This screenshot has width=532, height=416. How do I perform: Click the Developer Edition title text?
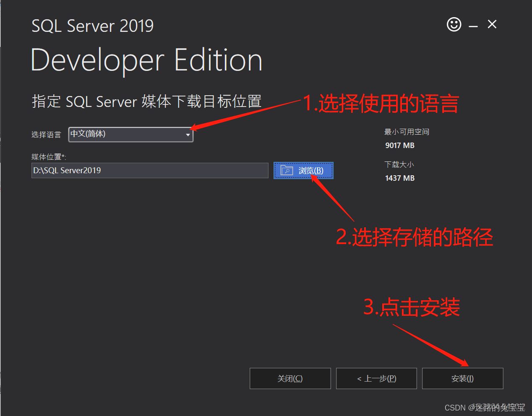[146, 60]
